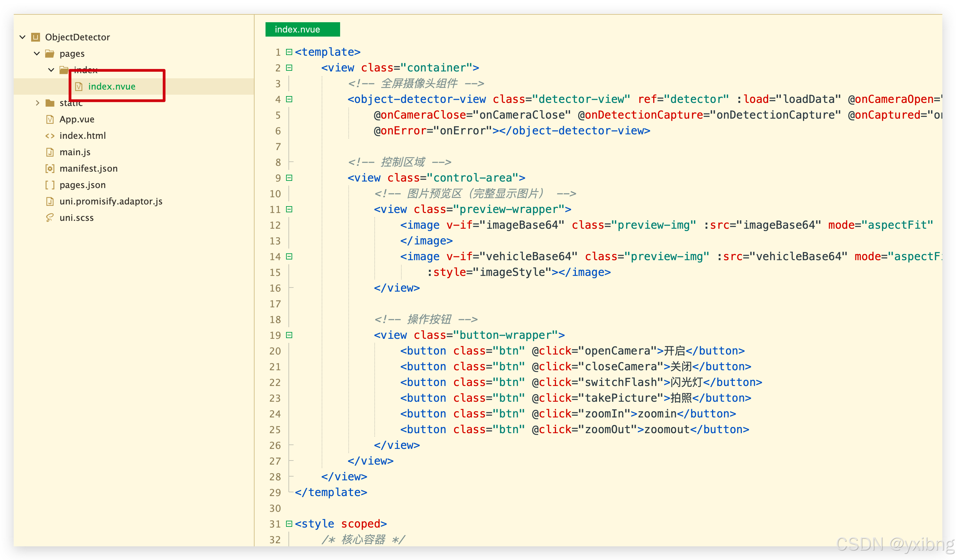The width and height of the screenshot is (956, 560).
Task: Click the pages.json brackets icon
Action: (50, 185)
